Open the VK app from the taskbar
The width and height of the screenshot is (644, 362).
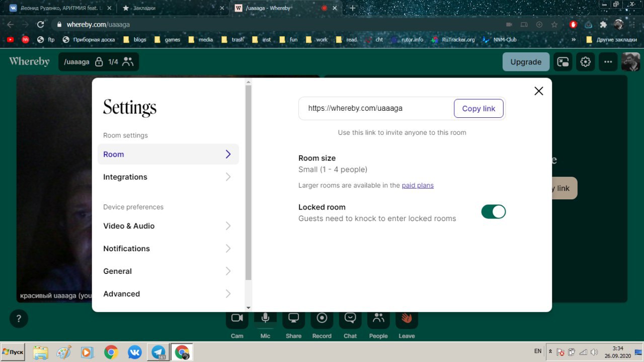134,352
